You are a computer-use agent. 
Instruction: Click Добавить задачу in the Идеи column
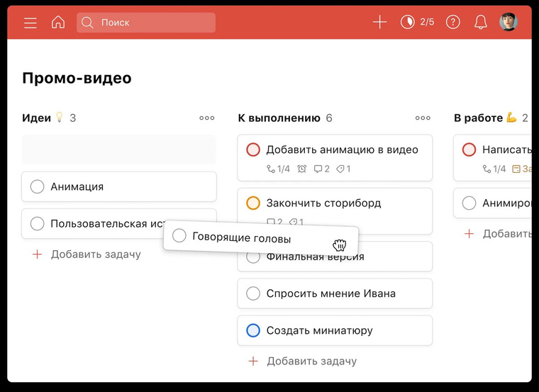pyautogui.click(x=96, y=254)
